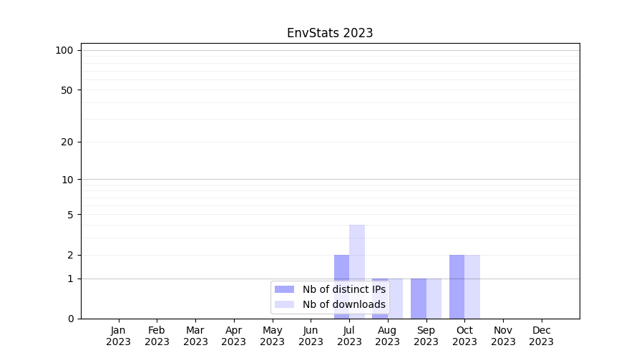
Task: Click the 'Nb of downloads' legend color swatch
Action: [284, 304]
